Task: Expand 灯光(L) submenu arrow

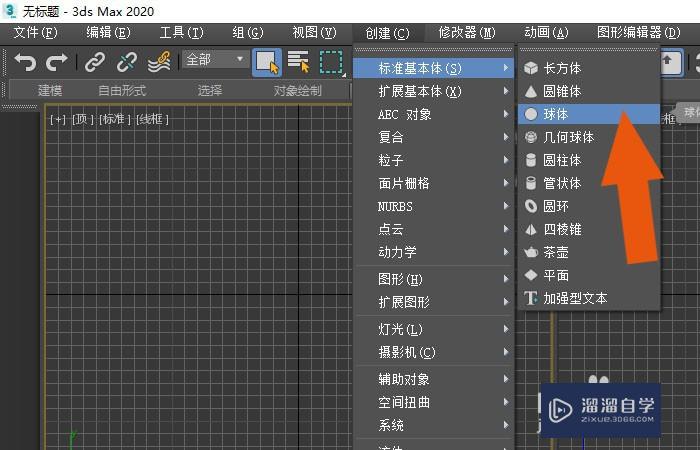Action: pos(506,329)
